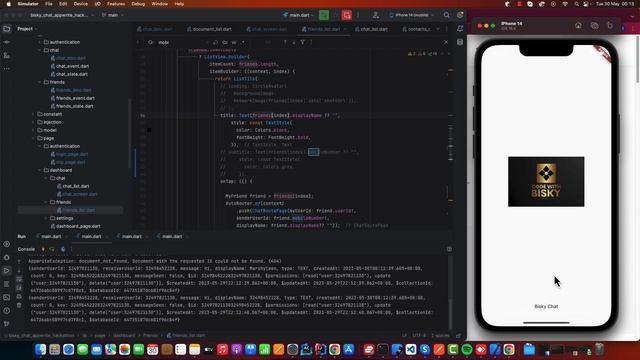Toggle Match Case option in find bar

(225, 42)
